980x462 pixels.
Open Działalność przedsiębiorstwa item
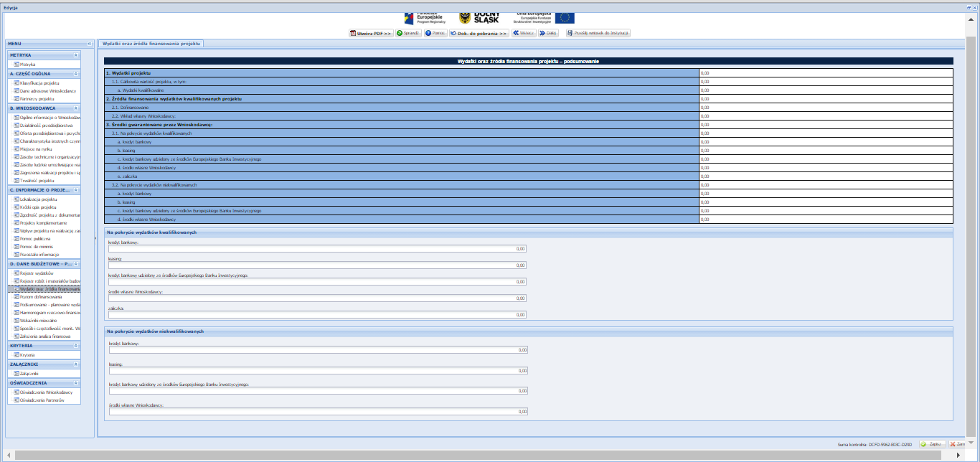coord(47,125)
